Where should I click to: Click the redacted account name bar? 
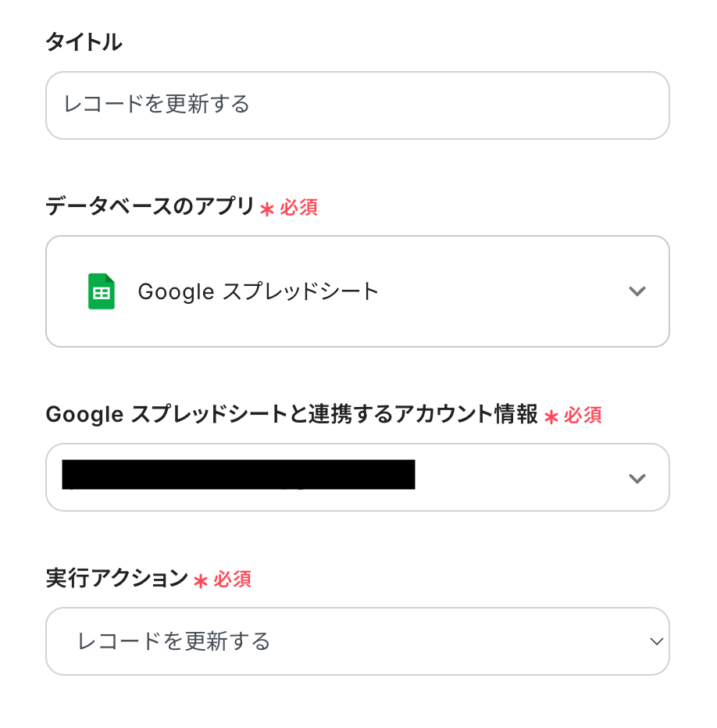pyautogui.click(x=238, y=474)
